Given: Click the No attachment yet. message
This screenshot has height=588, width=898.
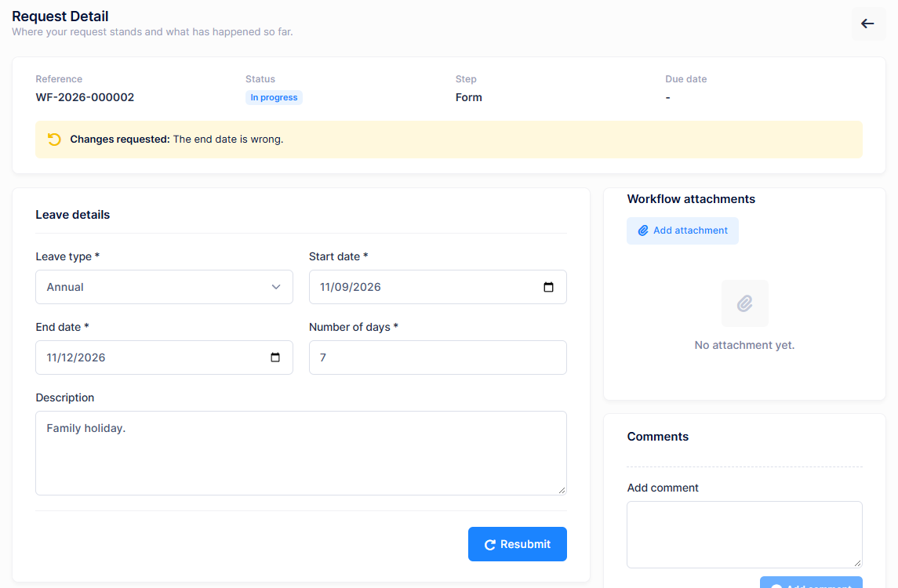Looking at the screenshot, I should (x=744, y=345).
